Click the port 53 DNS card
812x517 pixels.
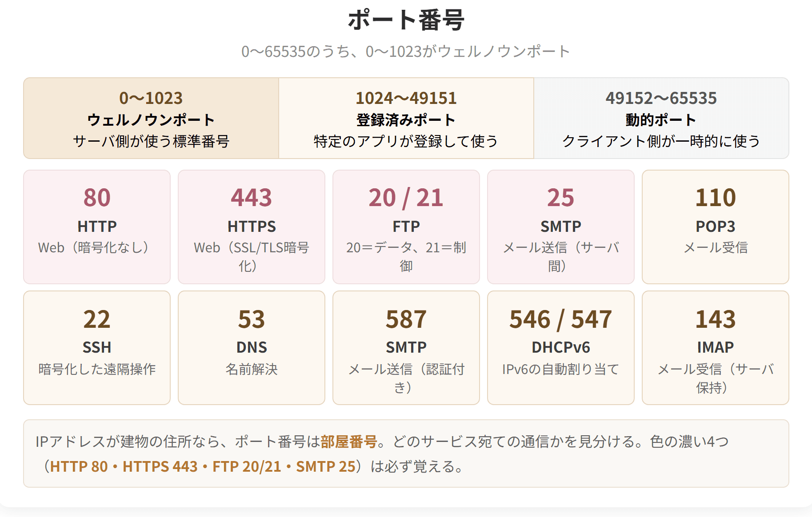point(252,348)
